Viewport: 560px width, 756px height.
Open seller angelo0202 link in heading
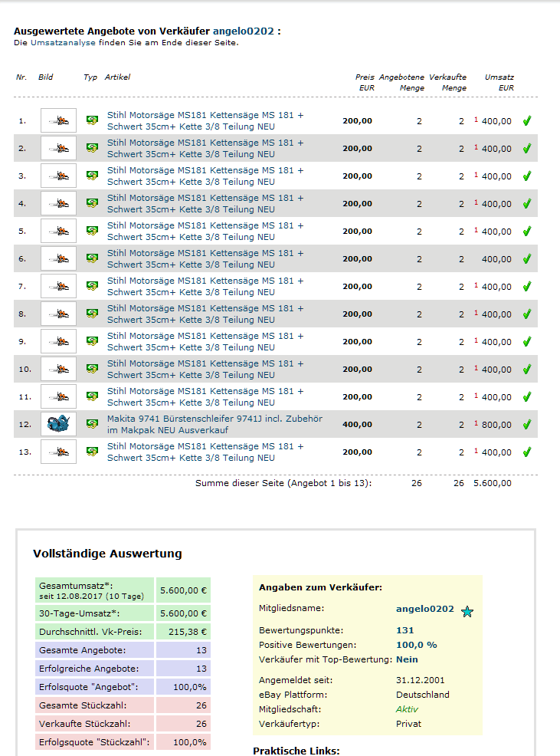pos(243,31)
